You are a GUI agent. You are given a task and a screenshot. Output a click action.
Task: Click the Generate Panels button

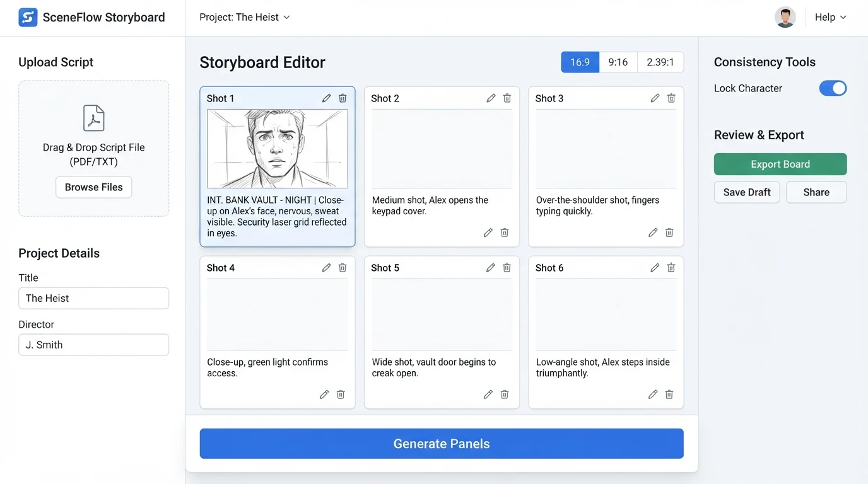pos(442,444)
